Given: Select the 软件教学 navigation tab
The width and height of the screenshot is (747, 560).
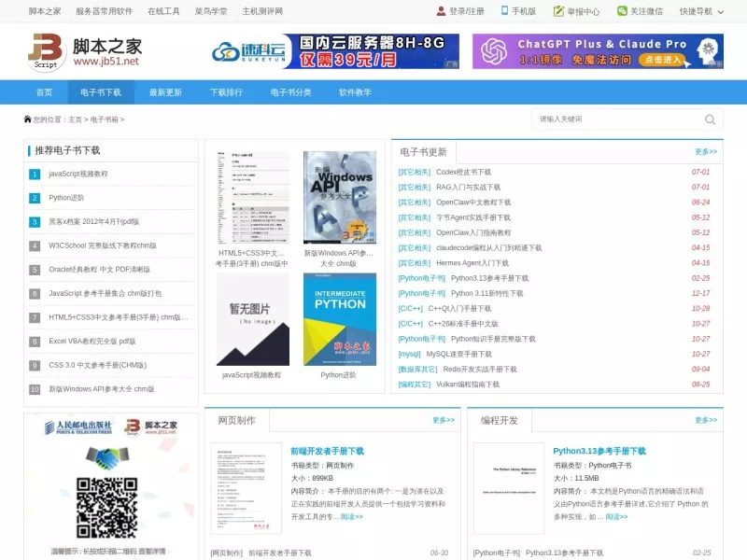Looking at the screenshot, I should pos(355,92).
